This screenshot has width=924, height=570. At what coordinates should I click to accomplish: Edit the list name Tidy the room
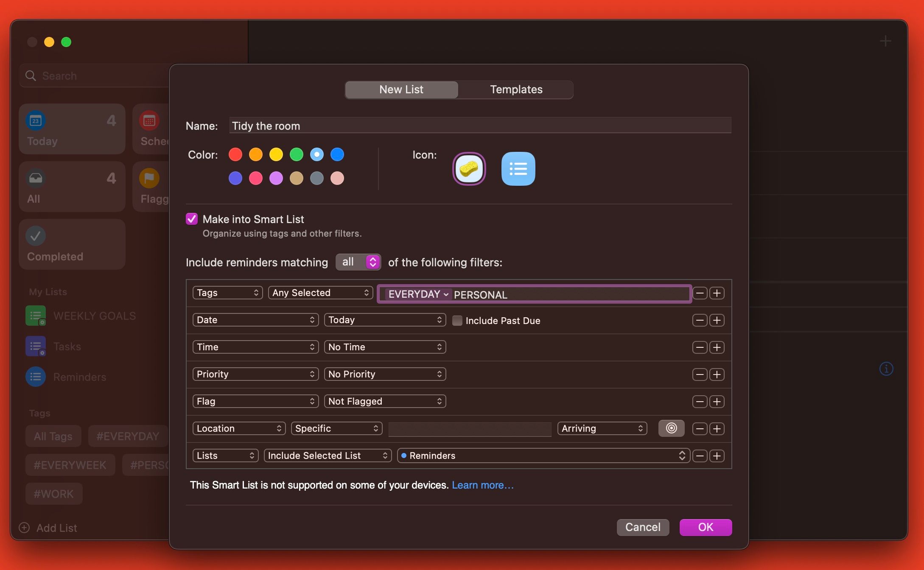(x=479, y=126)
